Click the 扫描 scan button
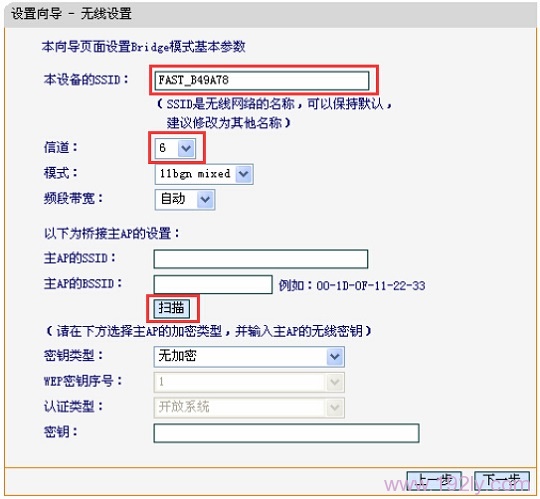The image size is (540, 499). click(x=172, y=308)
